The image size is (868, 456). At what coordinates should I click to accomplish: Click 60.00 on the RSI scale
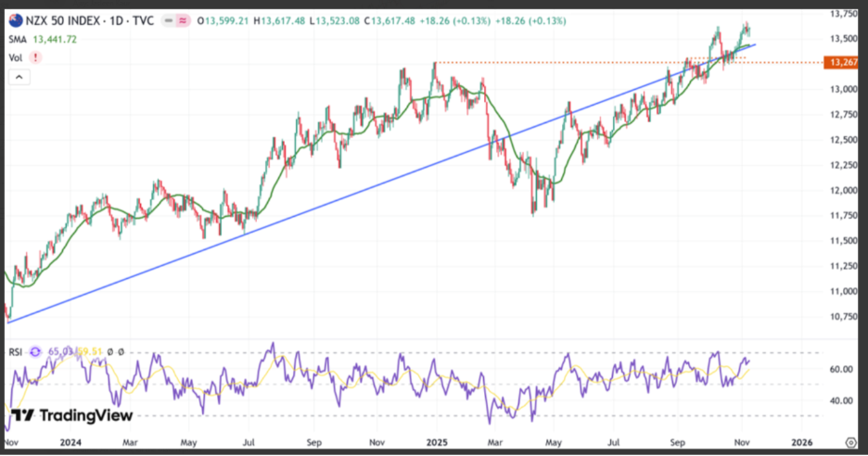pyautogui.click(x=841, y=369)
